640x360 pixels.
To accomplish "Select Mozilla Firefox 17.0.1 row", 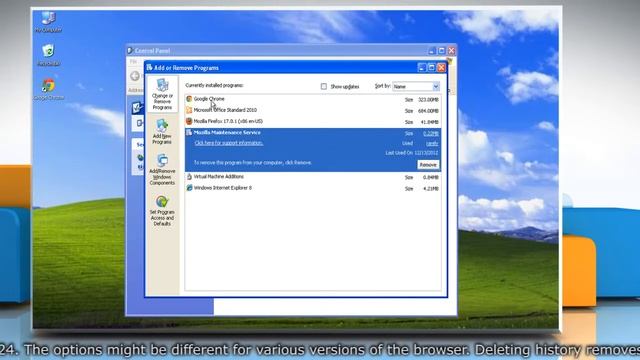I will pyautogui.click(x=313, y=122).
